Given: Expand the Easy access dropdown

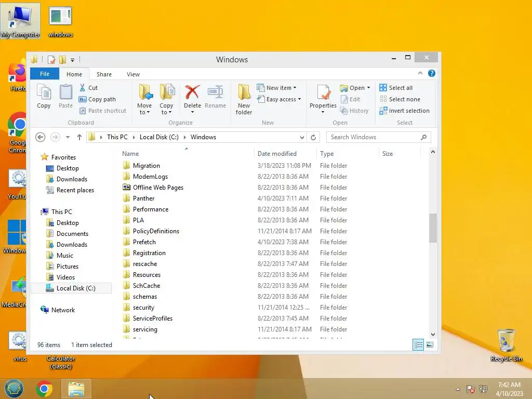Looking at the screenshot, I should pos(299,99).
